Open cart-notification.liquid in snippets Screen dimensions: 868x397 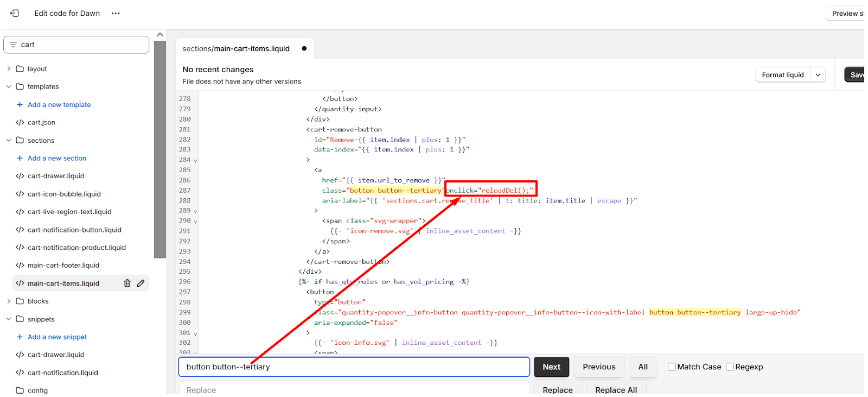63,373
